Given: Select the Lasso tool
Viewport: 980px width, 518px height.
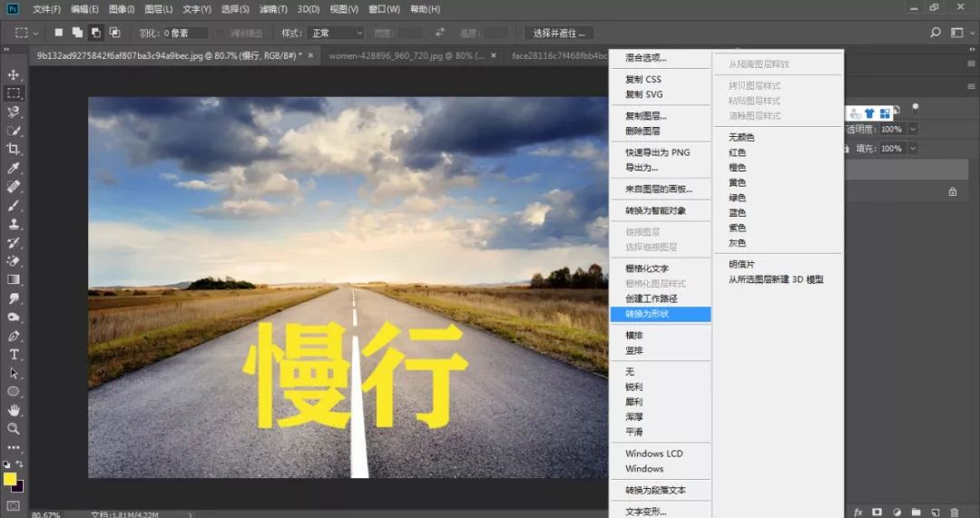Looking at the screenshot, I should point(13,112).
